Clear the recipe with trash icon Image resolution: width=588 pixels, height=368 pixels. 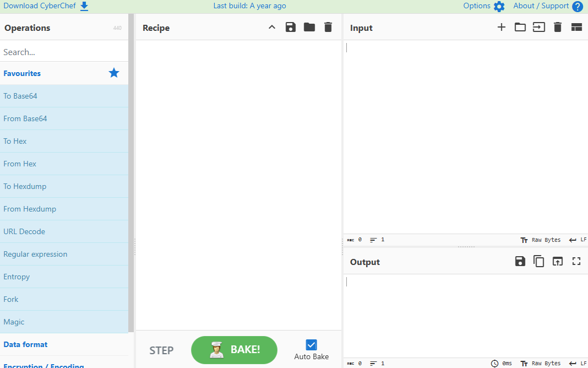[x=328, y=28]
